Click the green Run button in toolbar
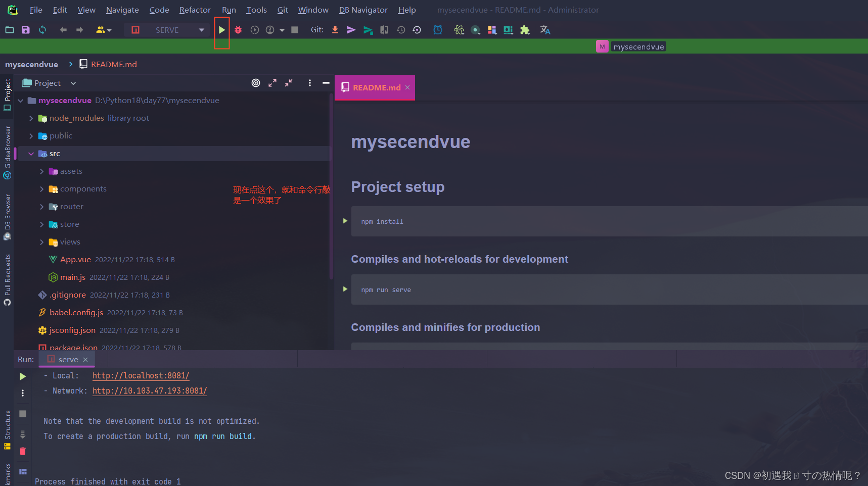 pyautogui.click(x=222, y=30)
